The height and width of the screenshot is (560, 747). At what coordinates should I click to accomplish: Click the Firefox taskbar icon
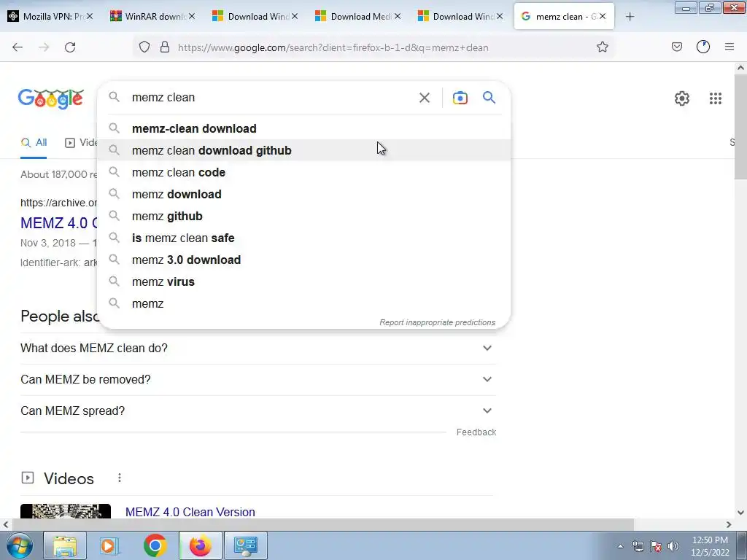(200, 545)
